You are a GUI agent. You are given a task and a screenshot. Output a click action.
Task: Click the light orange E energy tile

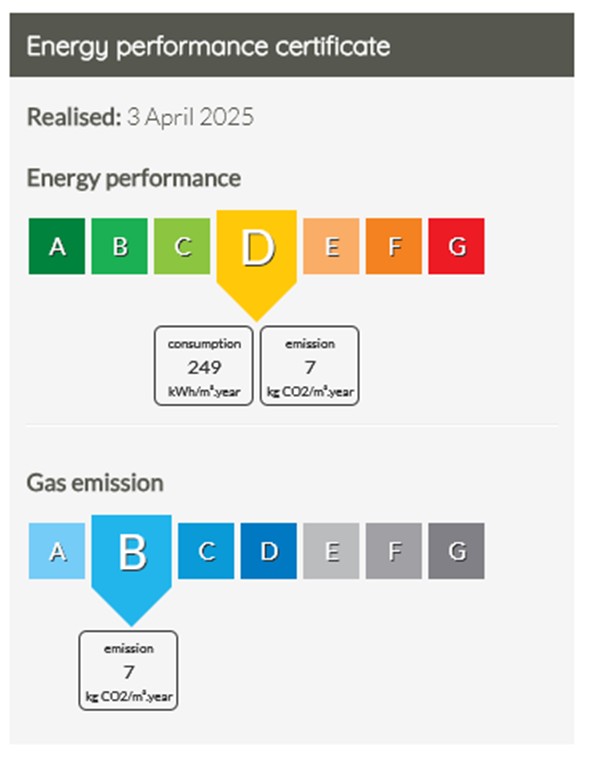click(331, 246)
